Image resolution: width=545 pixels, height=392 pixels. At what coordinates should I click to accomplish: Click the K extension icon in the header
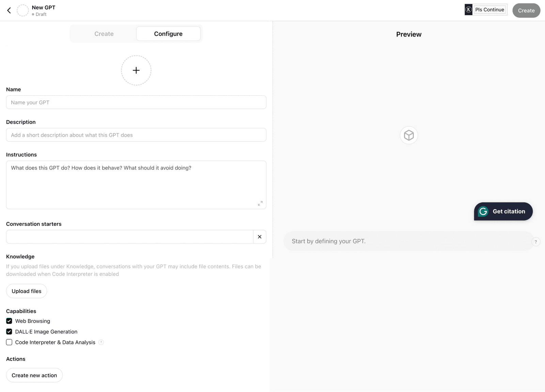point(468,10)
